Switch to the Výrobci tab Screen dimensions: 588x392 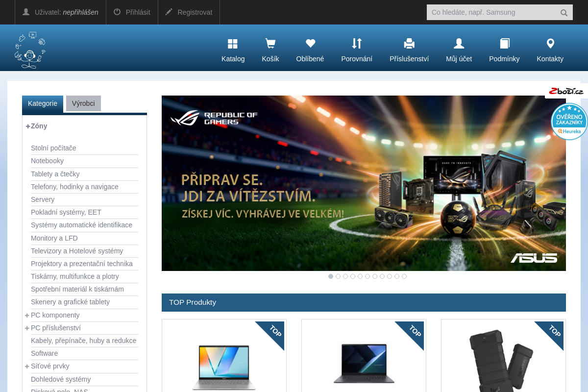tap(83, 103)
